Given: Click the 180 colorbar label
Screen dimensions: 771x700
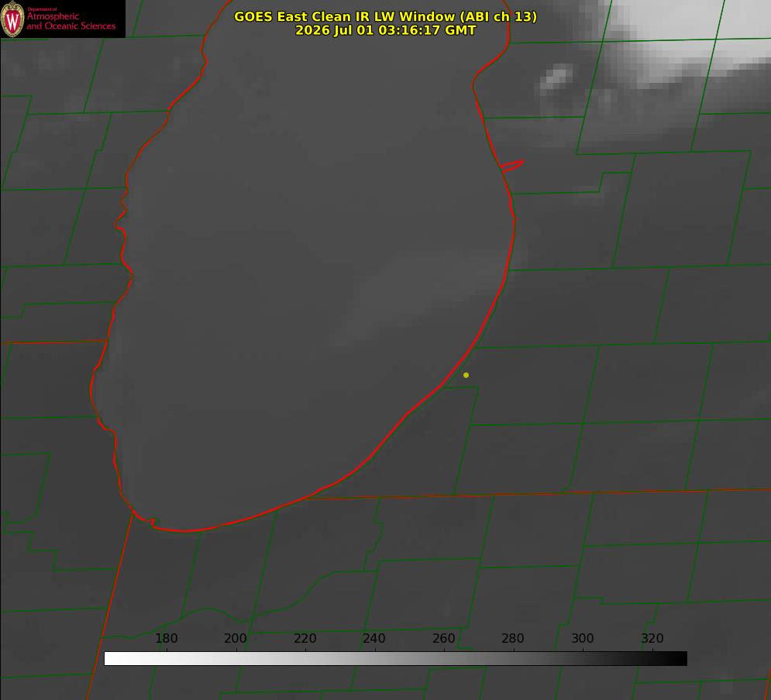Looking at the screenshot, I should (x=166, y=638).
